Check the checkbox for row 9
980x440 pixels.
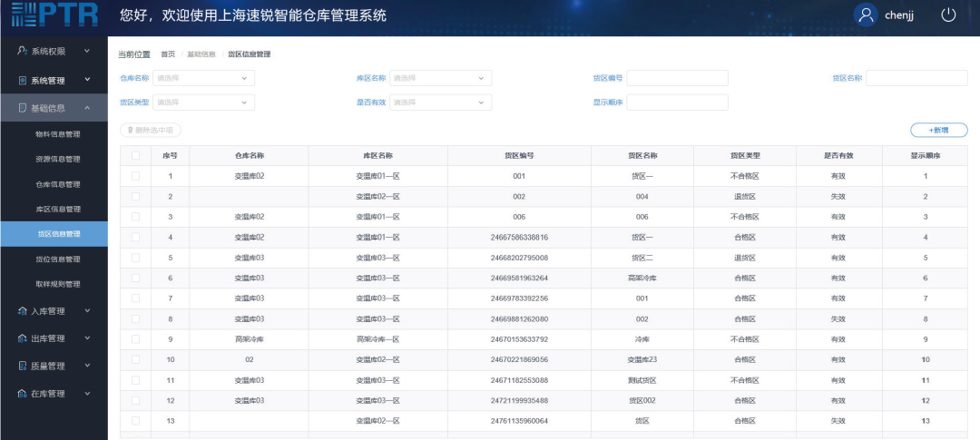point(135,339)
